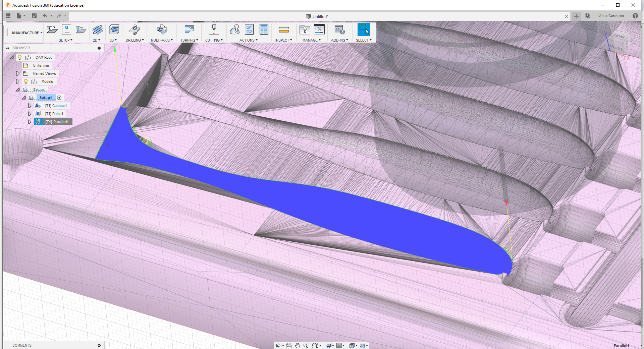This screenshot has height=349, width=644.
Task: Open the CUTTING menu
Action: (214, 40)
